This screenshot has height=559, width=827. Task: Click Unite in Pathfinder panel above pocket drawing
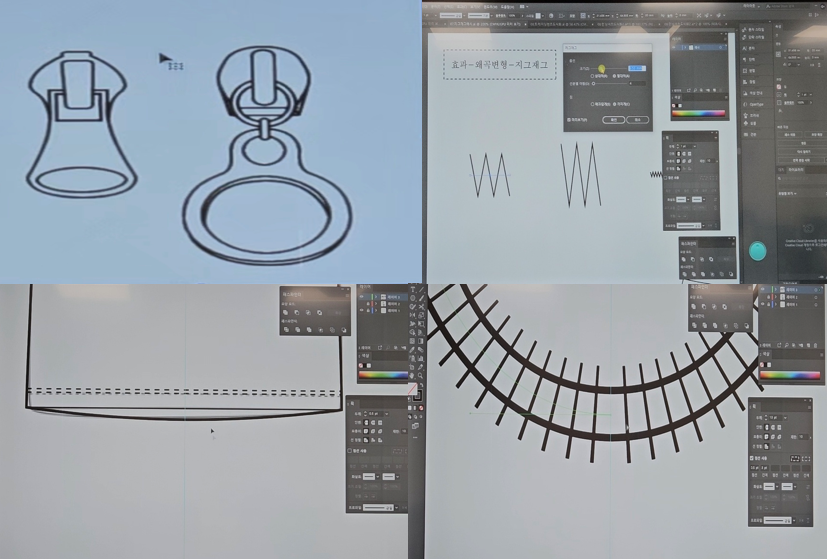click(x=286, y=313)
